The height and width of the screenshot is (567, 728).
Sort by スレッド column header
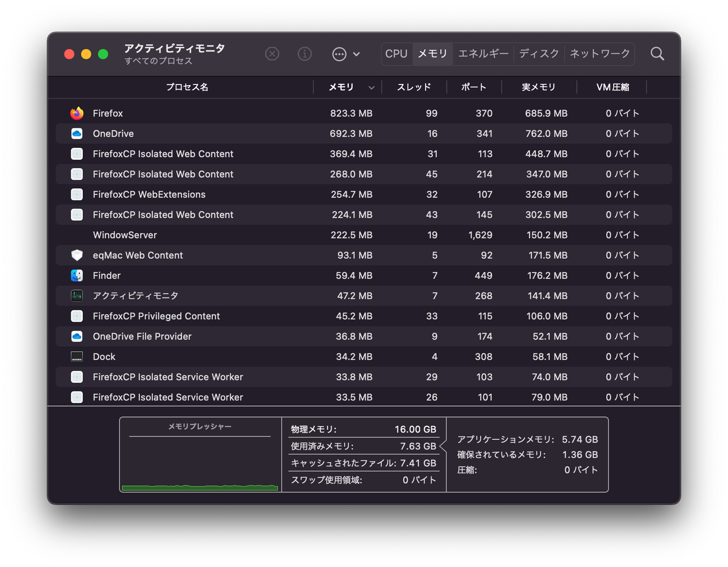[x=414, y=87]
